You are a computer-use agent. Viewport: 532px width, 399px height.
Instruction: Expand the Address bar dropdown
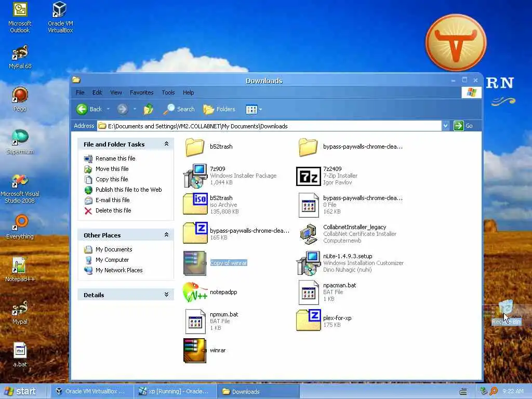pos(445,126)
